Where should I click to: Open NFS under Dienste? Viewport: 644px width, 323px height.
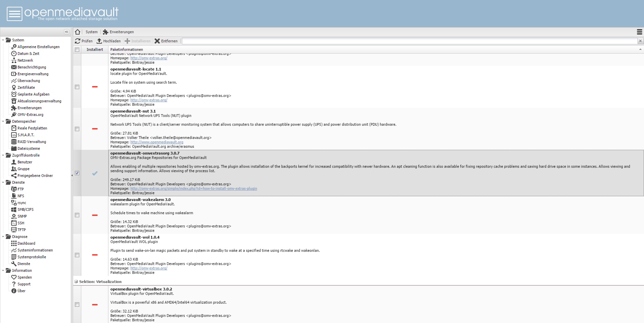21,196
